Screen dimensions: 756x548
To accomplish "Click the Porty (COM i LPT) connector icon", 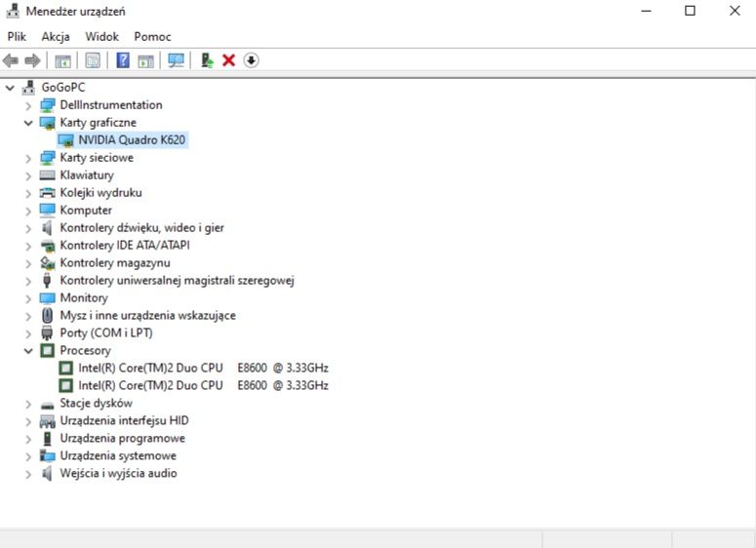I will pyautogui.click(x=47, y=333).
